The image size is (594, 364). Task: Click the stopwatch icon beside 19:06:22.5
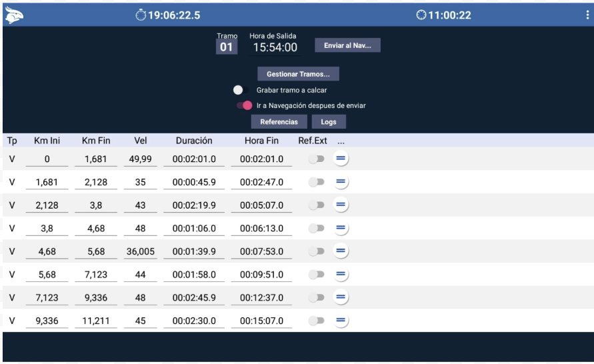coord(139,15)
